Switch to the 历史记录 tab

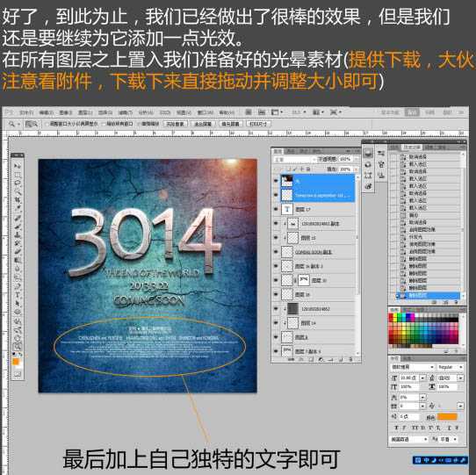[x=412, y=148]
